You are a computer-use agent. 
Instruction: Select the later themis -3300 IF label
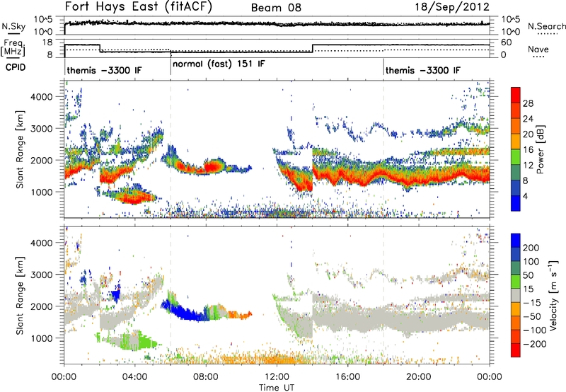[x=423, y=70]
